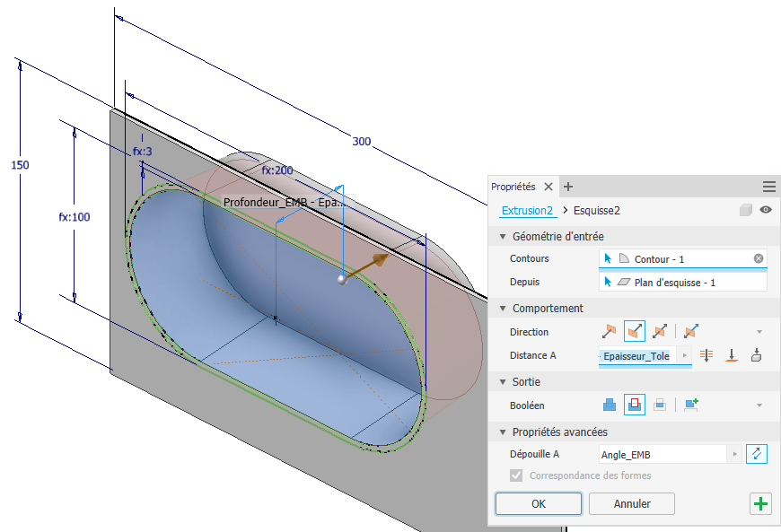Collapse the Propriétés avancées section
781x532 pixels.
pyautogui.click(x=502, y=432)
